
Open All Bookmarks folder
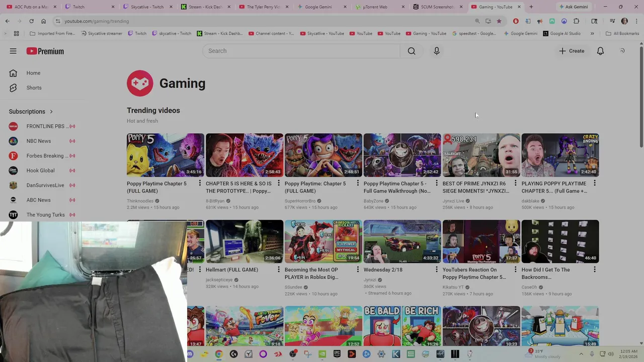point(622,34)
